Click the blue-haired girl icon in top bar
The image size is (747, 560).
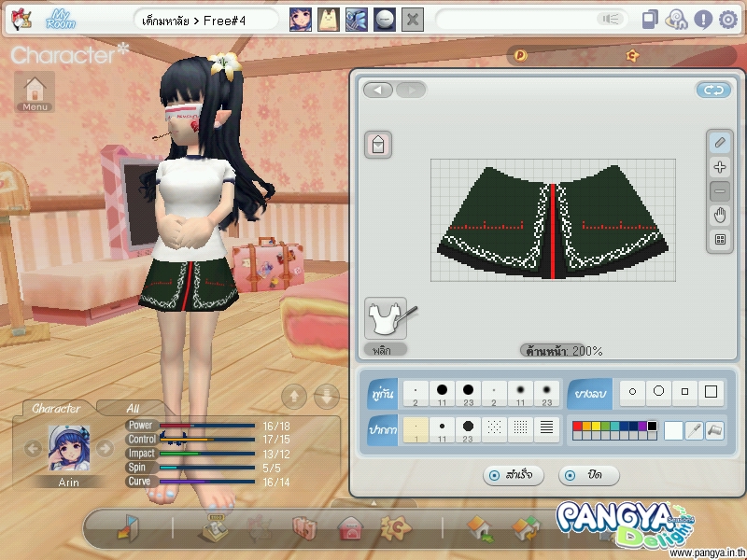[301, 20]
